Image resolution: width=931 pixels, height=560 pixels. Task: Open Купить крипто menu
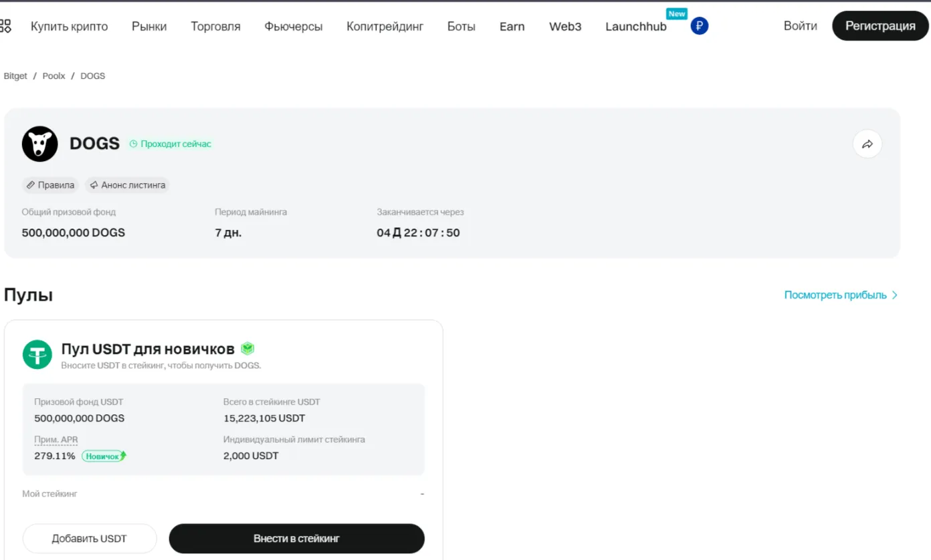tap(69, 27)
